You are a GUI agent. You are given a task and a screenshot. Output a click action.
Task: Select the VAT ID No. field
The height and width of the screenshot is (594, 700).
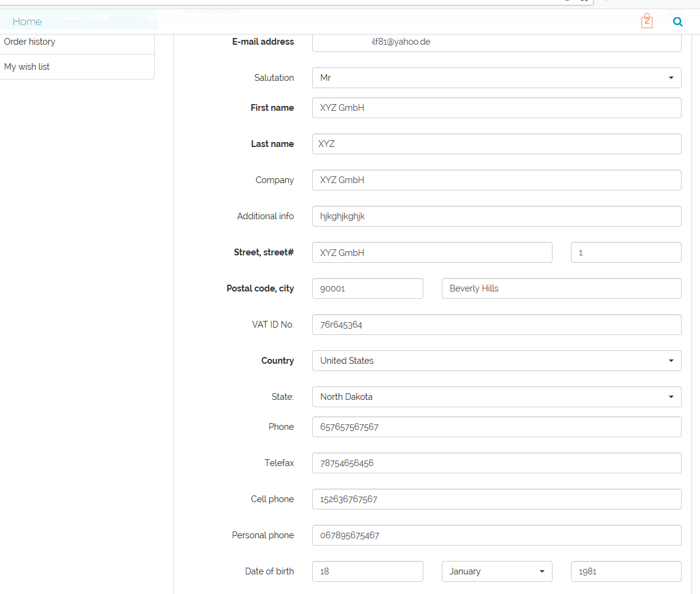click(x=496, y=325)
